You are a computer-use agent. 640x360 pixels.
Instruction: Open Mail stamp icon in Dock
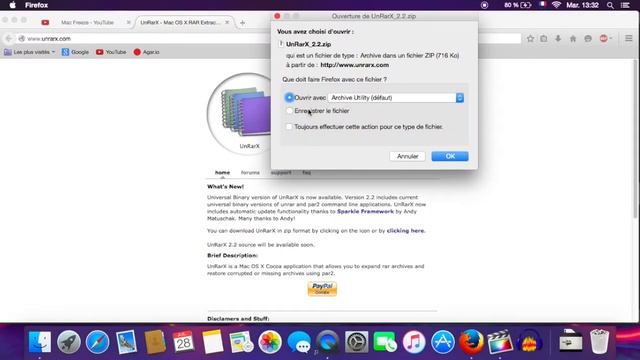pyautogui.click(x=126, y=342)
